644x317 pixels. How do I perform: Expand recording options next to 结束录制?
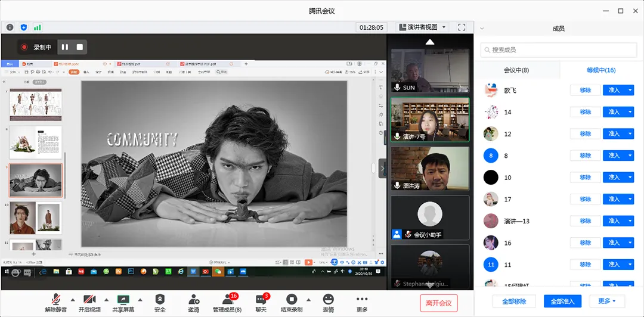click(x=308, y=299)
